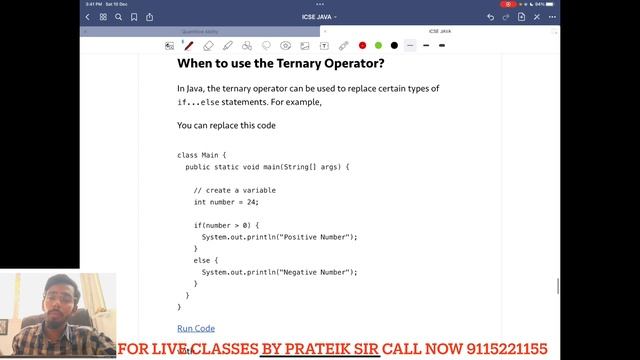Toggle read-only mode with the crossed pen icon
This screenshot has width=640, height=360.
537,17
